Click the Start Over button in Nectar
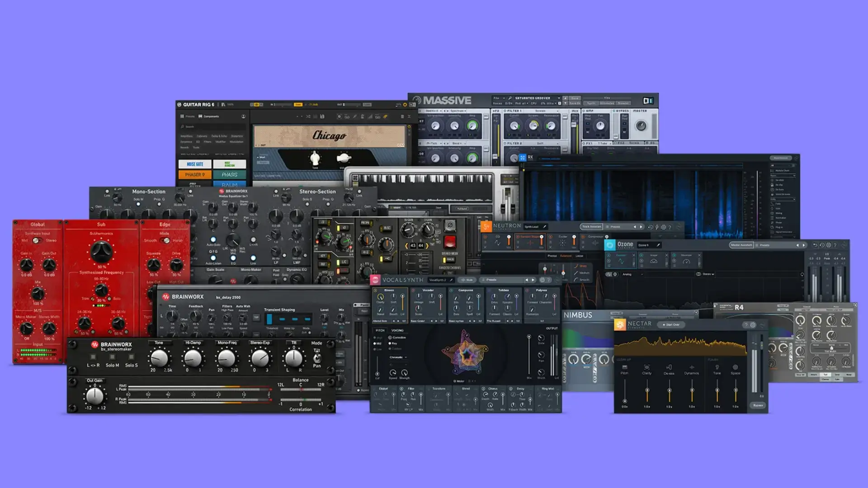 671,324
